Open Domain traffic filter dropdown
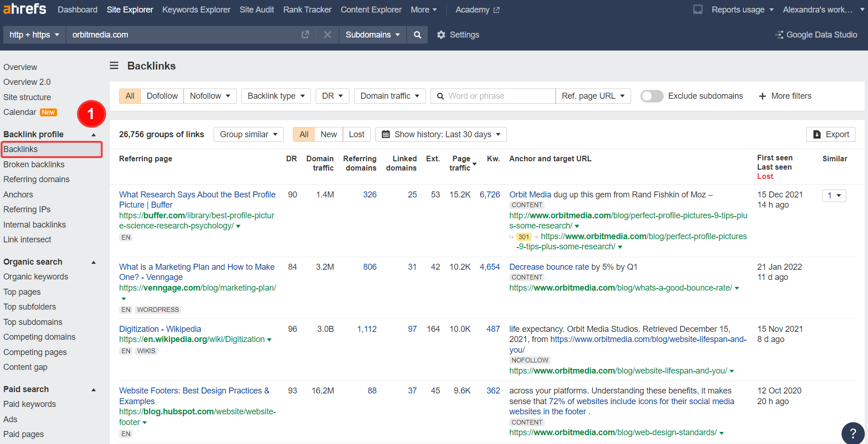The image size is (868, 444). pos(390,96)
